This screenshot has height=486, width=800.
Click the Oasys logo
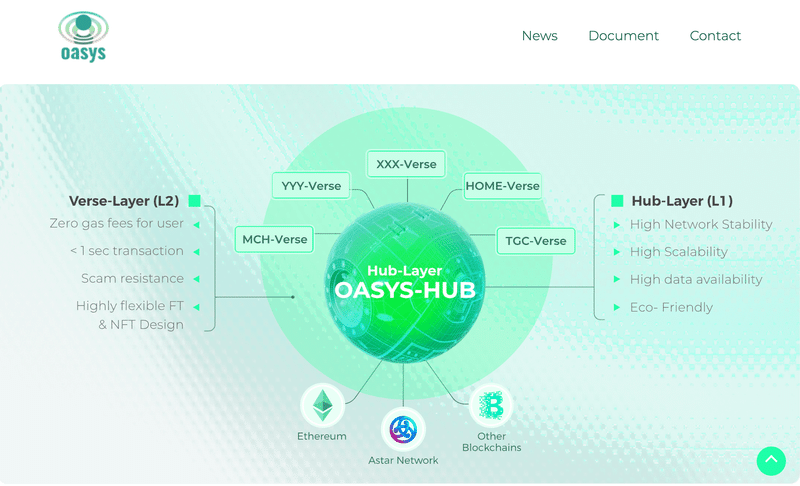point(83,36)
